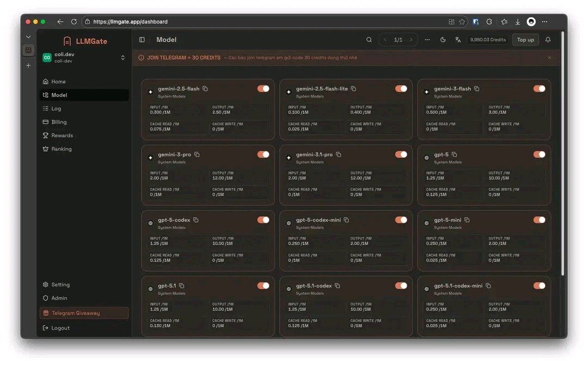Screen dimensions: 588x366
Task: Open the three-dot more options menu
Action: pos(427,40)
